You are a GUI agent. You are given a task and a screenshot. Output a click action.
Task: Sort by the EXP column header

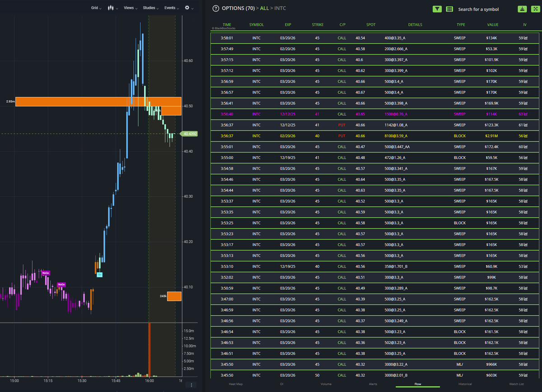click(288, 25)
